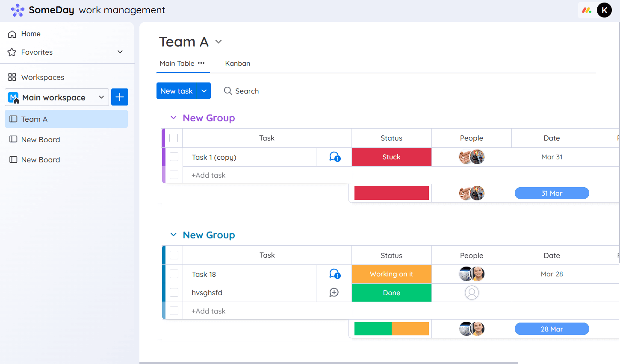
Task: Open the Main Table options menu
Action: 201,63
